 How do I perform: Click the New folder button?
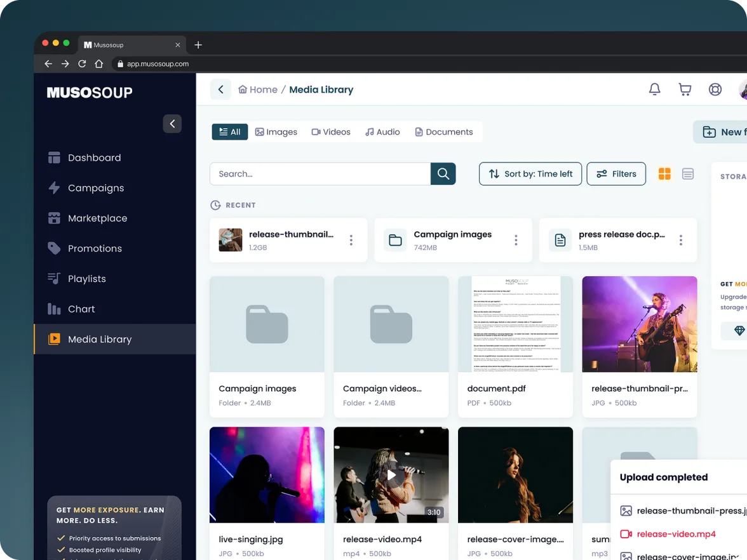[x=720, y=132]
